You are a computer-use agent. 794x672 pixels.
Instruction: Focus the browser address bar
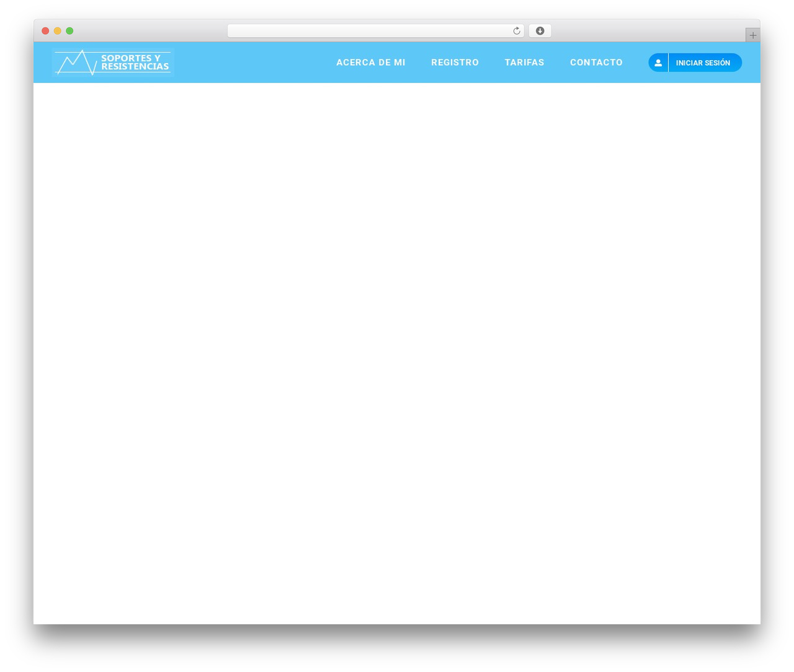[x=375, y=31]
